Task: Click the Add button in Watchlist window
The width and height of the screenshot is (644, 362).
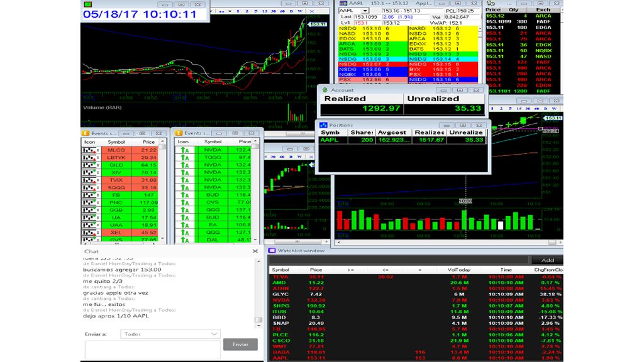Action: [x=547, y=260]
